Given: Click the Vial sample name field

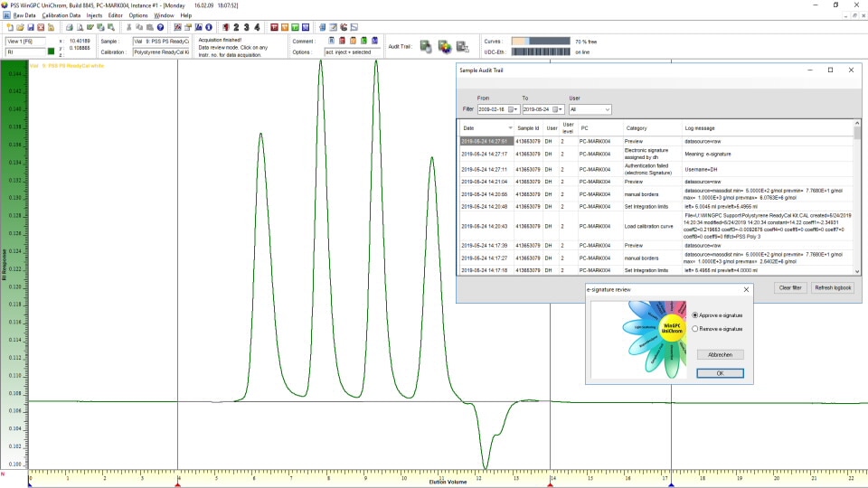Looking at the screenshot, I should click(160, 41).
